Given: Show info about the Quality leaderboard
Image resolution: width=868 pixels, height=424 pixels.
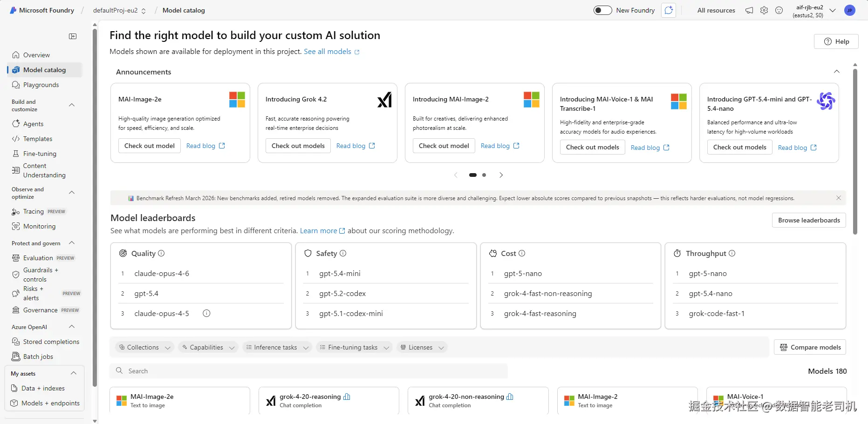Looking at the screenshot, I should point(161,253).
